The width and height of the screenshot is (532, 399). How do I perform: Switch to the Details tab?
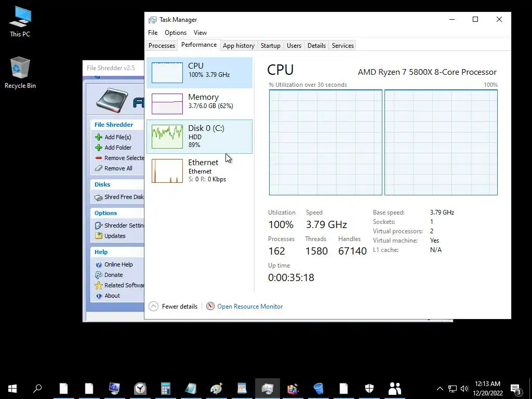click(316, 46)
